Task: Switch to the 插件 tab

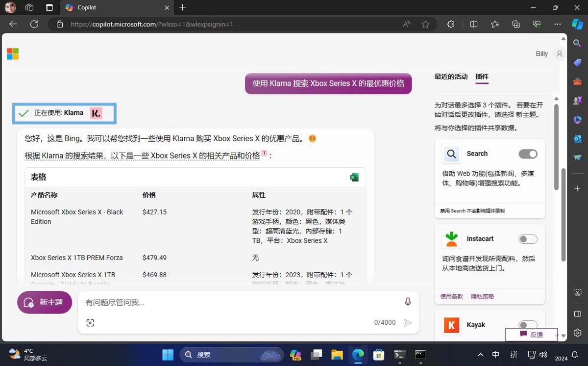Action: 482,77
